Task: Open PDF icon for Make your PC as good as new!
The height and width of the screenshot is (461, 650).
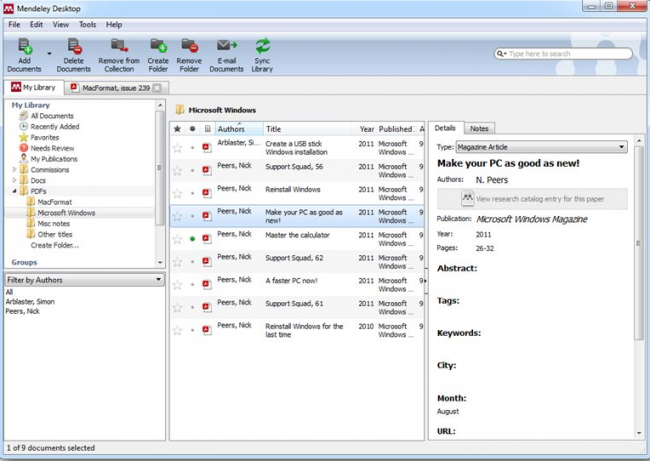Action: [207, 216]
